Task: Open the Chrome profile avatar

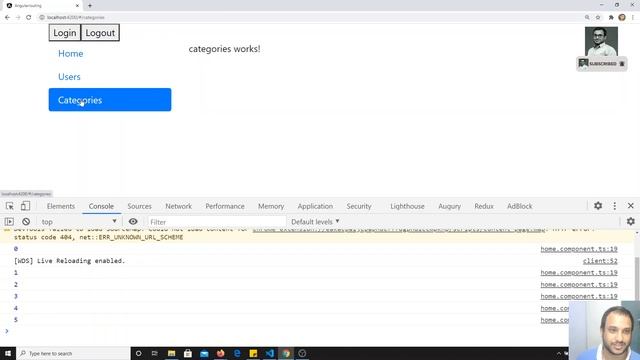Action: tap(622, 17)
